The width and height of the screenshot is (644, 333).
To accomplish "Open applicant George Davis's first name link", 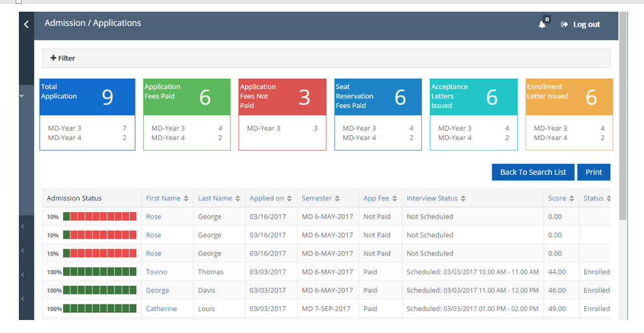I will [158, 290].
